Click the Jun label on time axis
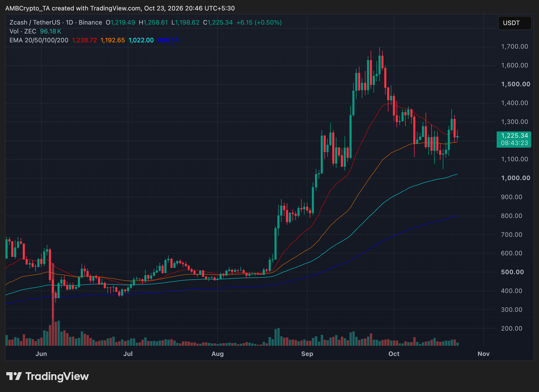This screenshot has width=539, height=392. tap(41, 354)
